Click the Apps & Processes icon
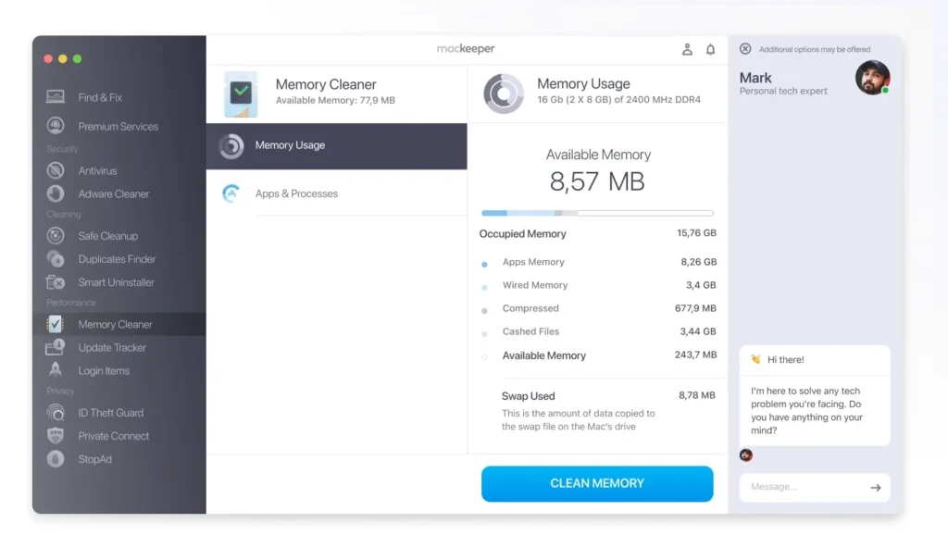Viewport: 948px width, 560px height. (x=231, y=193)
